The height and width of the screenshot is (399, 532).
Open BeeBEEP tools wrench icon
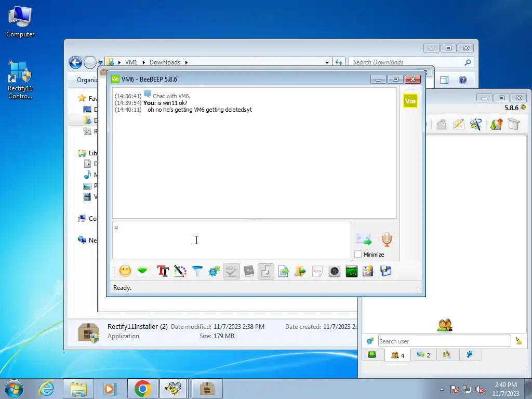(x=476, y=125)
